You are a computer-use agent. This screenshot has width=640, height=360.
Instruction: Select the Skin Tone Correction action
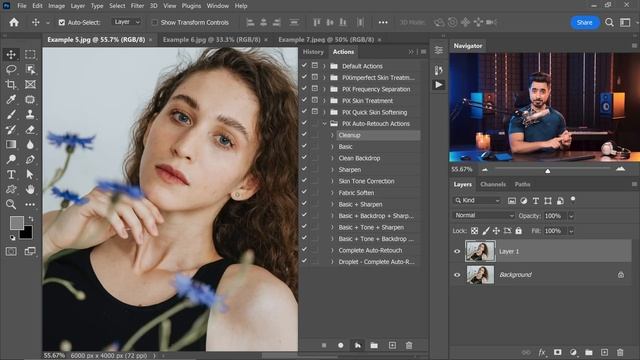(x=366, y=181)
